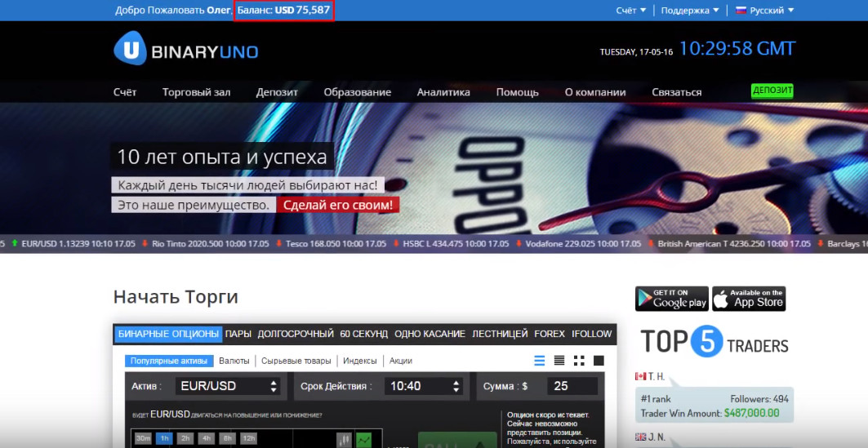The height and width of the screenshot is (448, 868).
Task: Select the ОДНО КАСАНИЕ tab
Action: click(x=430, y=334)
